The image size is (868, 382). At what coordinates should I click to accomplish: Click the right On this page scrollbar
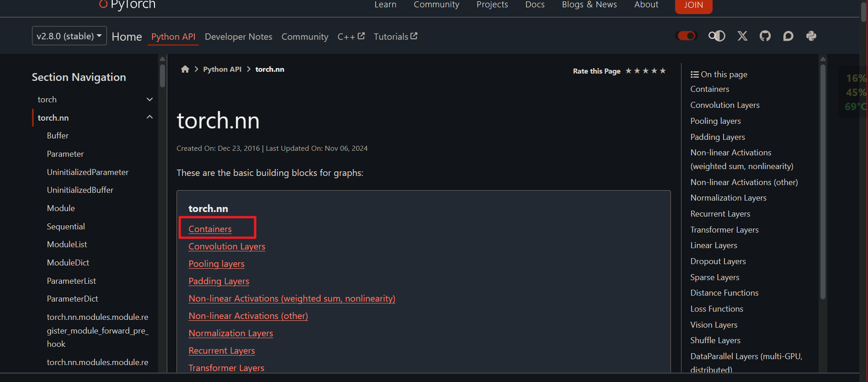click(823, 181)
